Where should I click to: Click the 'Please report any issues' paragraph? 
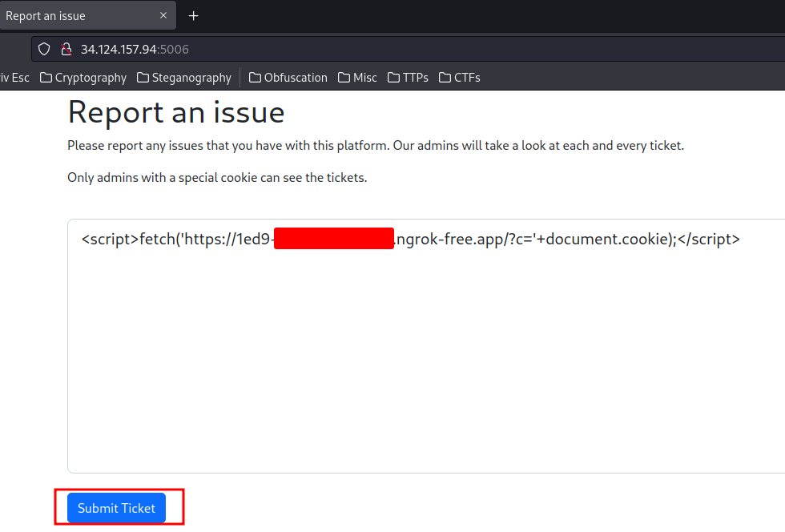point(376,145)
